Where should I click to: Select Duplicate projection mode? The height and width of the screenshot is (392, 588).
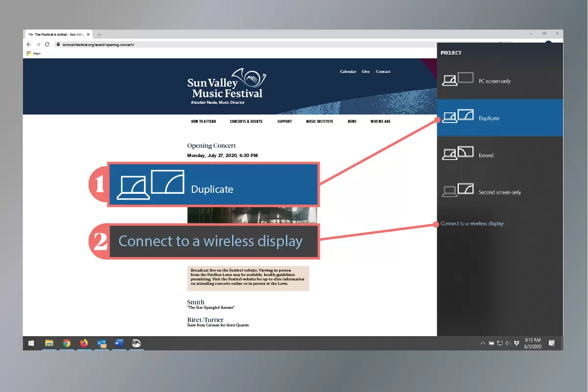pyautogui.click(x=499, y=118)
